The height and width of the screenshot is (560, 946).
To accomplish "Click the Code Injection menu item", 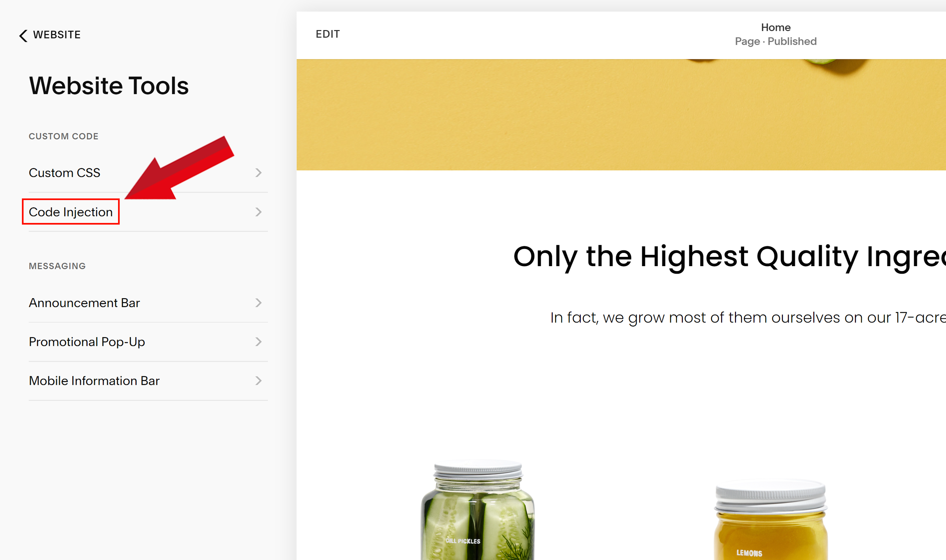I will click(x=71, y=211).
